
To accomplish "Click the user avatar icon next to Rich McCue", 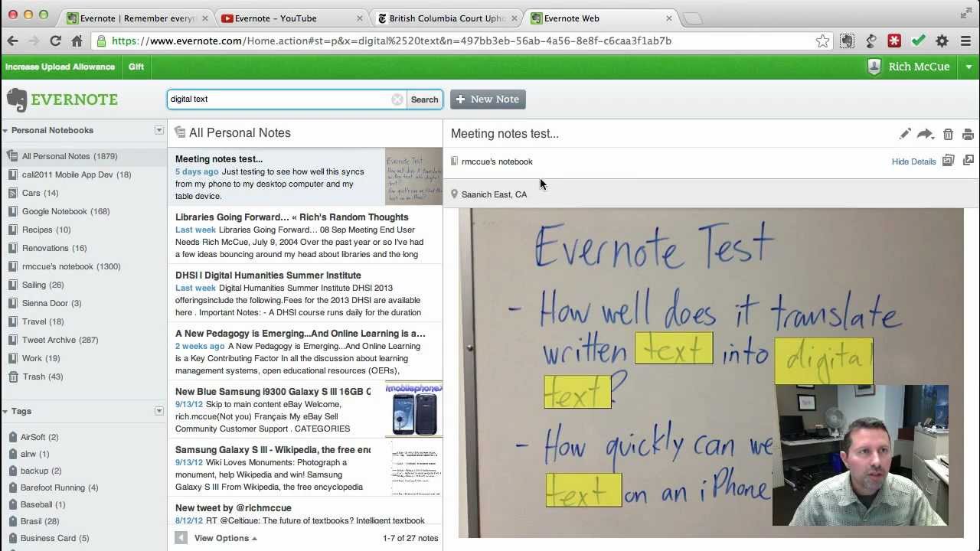I will (x=874, y=67).
